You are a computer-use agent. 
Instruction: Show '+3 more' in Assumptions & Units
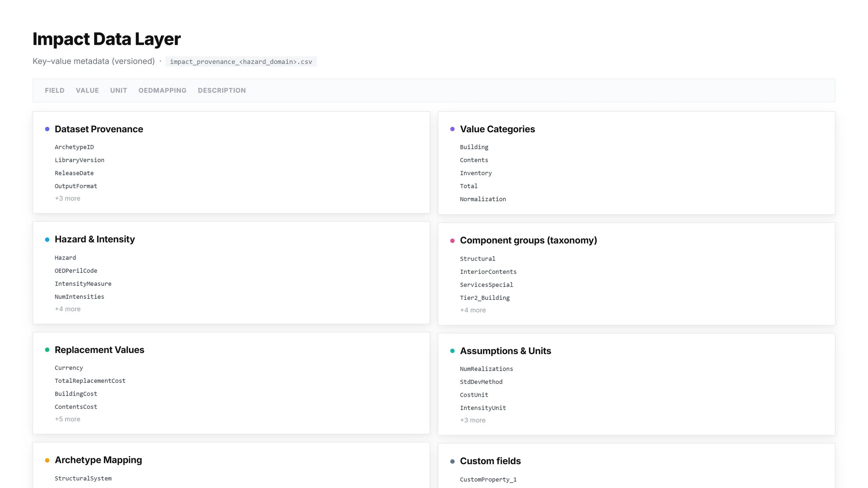tap(473, 420)
